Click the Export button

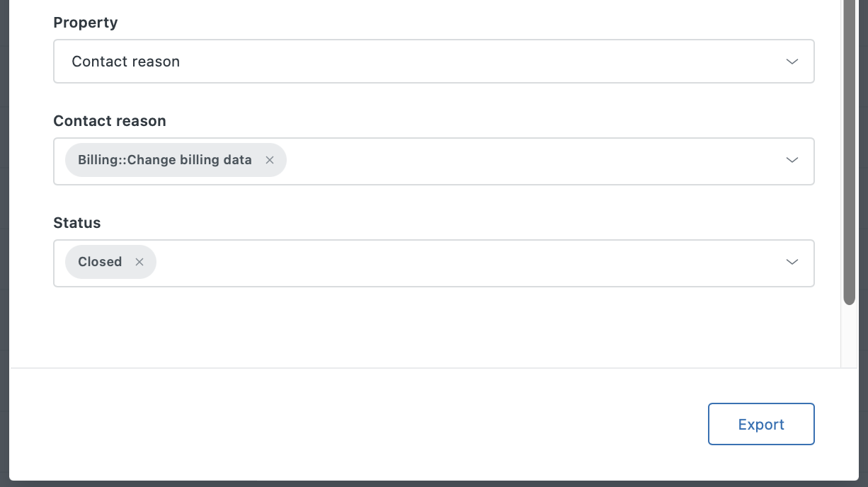[x=761, y=424]
